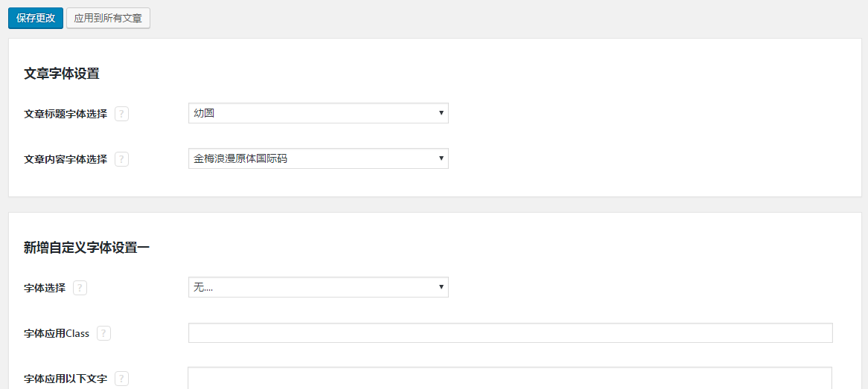The height and width of the screenshot is (389, 868).
Task: Click the arrow on the 幼圆 selector
Action: 441,113
